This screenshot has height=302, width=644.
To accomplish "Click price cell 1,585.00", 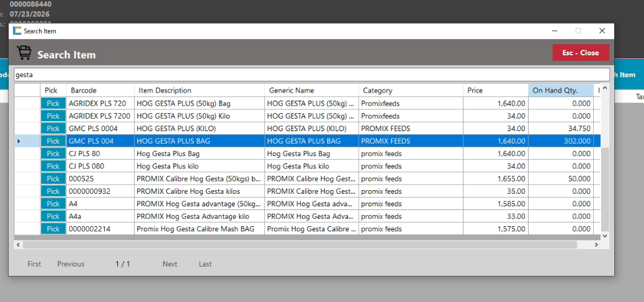I will pos(496,204).
